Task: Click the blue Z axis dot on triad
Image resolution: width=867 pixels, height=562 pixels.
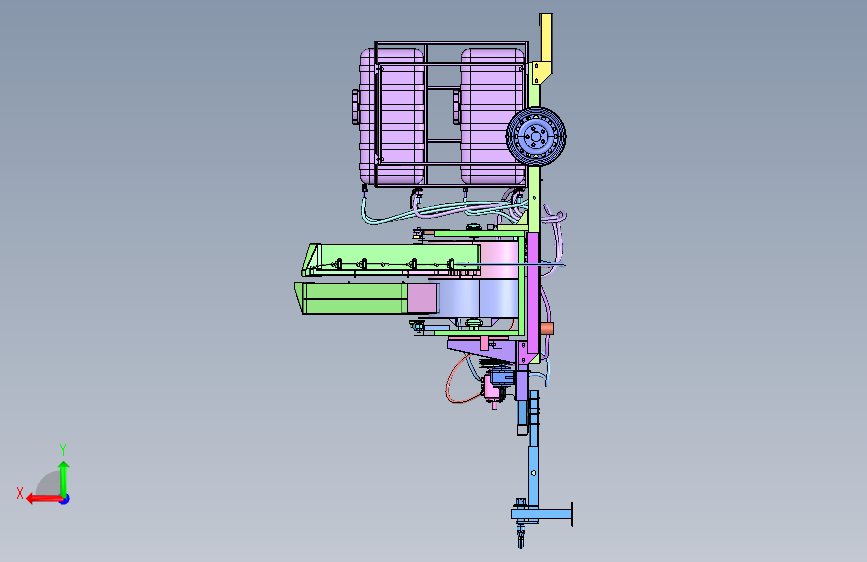Action: [65, 499]
